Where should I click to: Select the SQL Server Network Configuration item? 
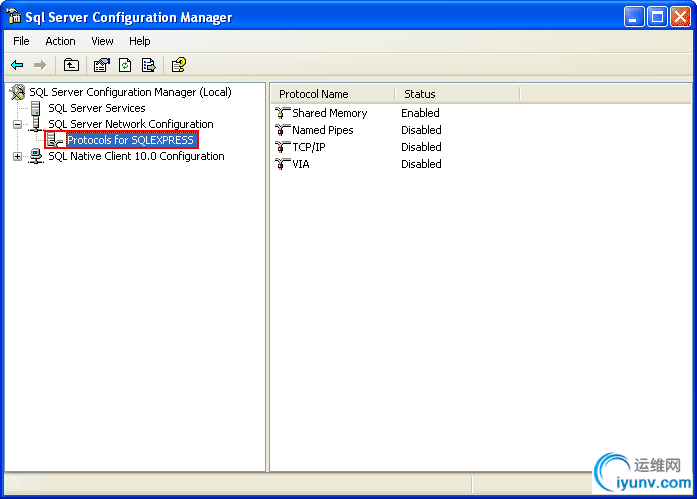coord(131,124)
